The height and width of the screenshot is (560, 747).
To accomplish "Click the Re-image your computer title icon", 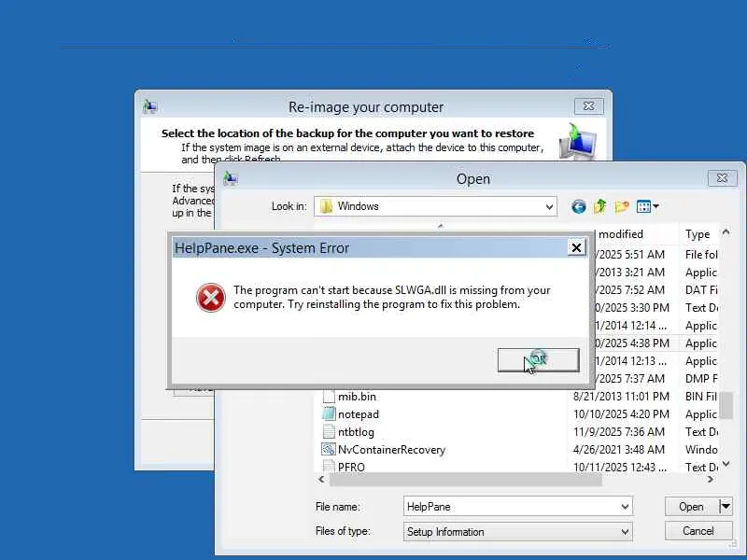I will [x=150, y=106].
